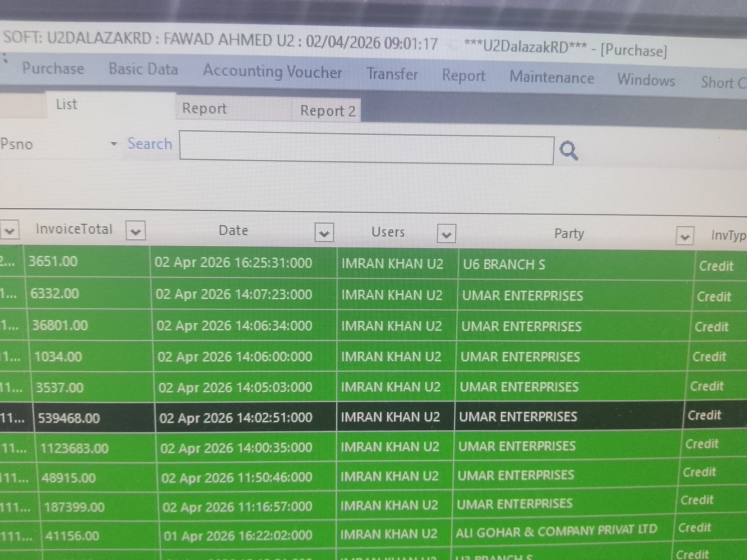Viewport: 747px width, 560px height.
Task: Sort by InvoiceTotal column header
Action: pos(74,229)
